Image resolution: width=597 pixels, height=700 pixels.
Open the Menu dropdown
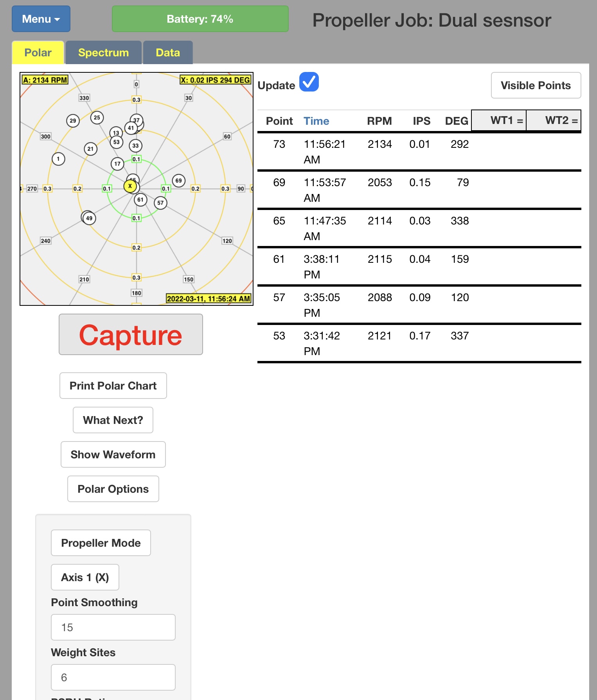(41, 19)
